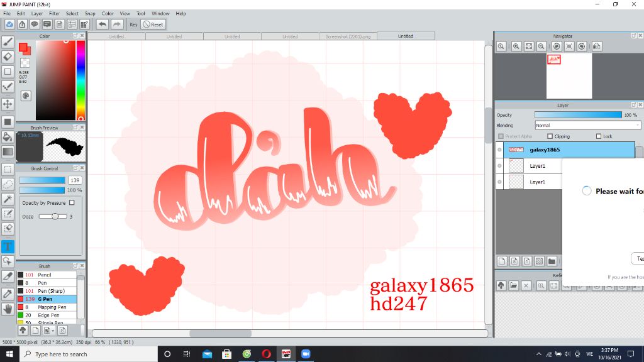Toggle Opacity by Pressure checkbox

tap(72, 203)
